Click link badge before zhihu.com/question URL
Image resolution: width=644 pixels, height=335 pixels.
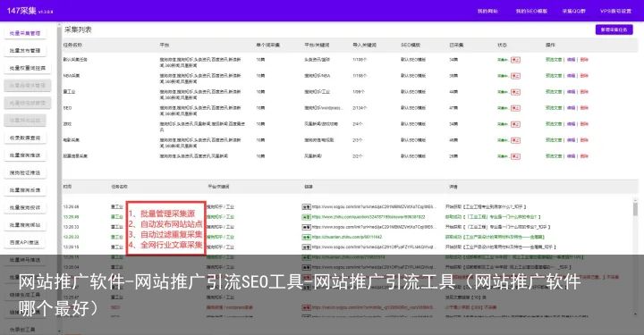(307, 217)
